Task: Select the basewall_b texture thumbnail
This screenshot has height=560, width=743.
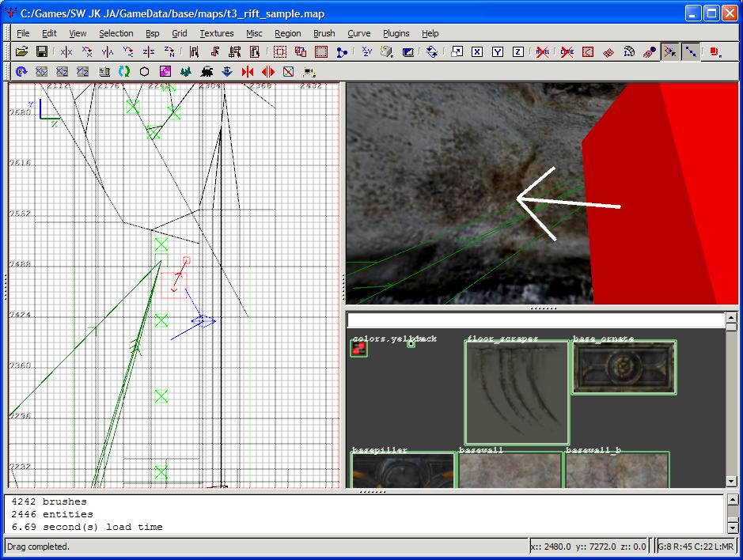Action: (617, 470)
